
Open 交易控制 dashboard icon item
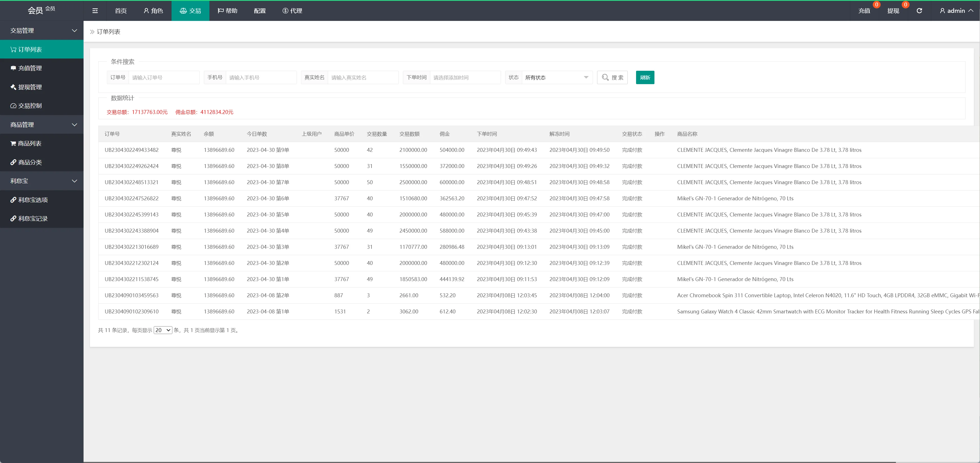point(30,106)
